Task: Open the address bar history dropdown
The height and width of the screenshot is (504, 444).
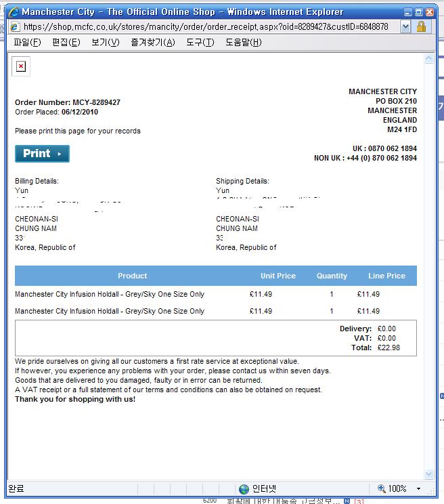Action: 406,27
